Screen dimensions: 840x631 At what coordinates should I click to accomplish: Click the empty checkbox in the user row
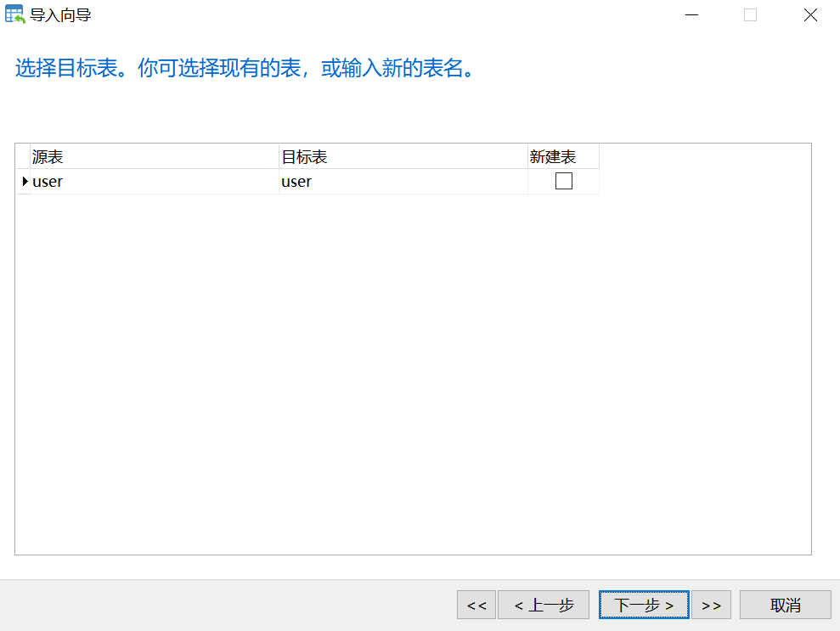coord(563,180)
